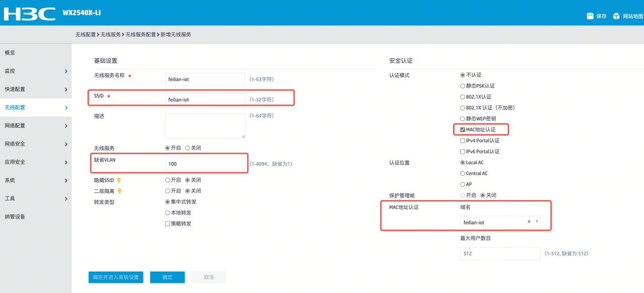Screen dimensions: 644x293
Task: Open 概览 in the sidebar
Action: (x=36, y=53)
